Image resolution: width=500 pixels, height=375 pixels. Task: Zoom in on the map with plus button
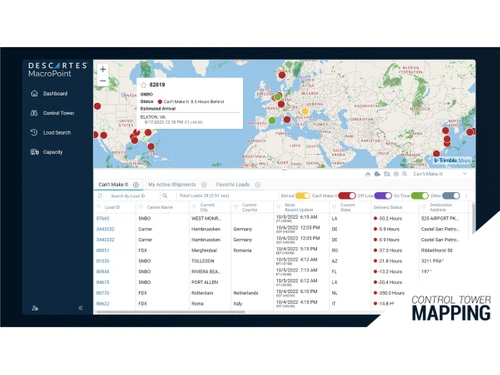click(103, 69)
